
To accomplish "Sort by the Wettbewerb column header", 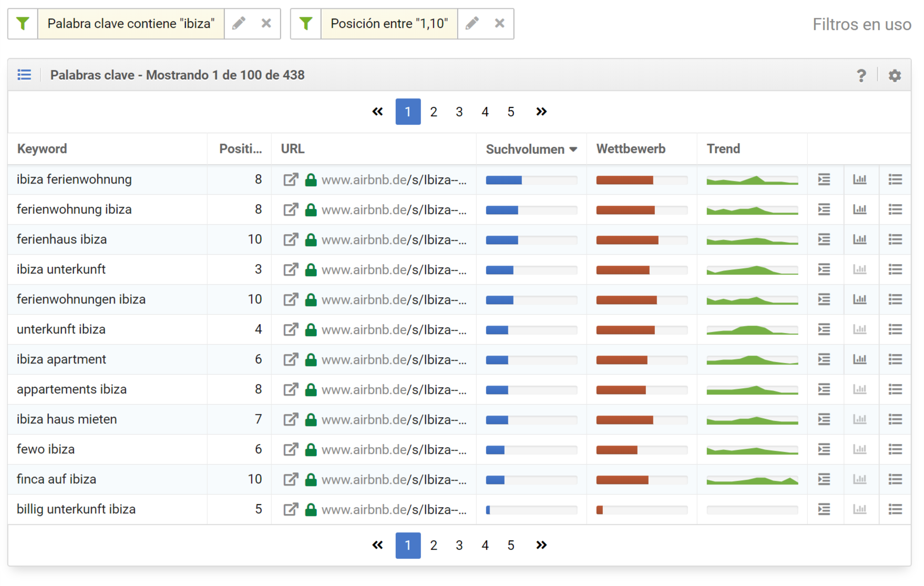I will [x=631, y=149].
